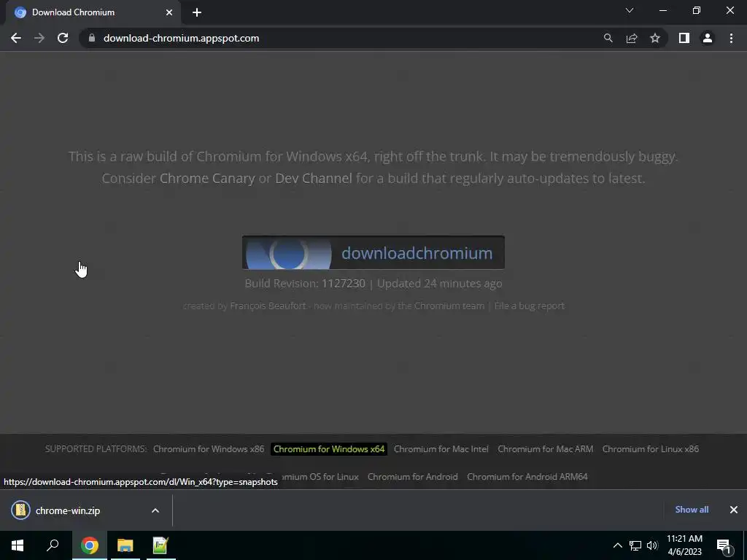The width and height of the screenshot is (747, 560).
Task: Select Chromium for Linux x86 platform
Action: [x=650, y=449]
